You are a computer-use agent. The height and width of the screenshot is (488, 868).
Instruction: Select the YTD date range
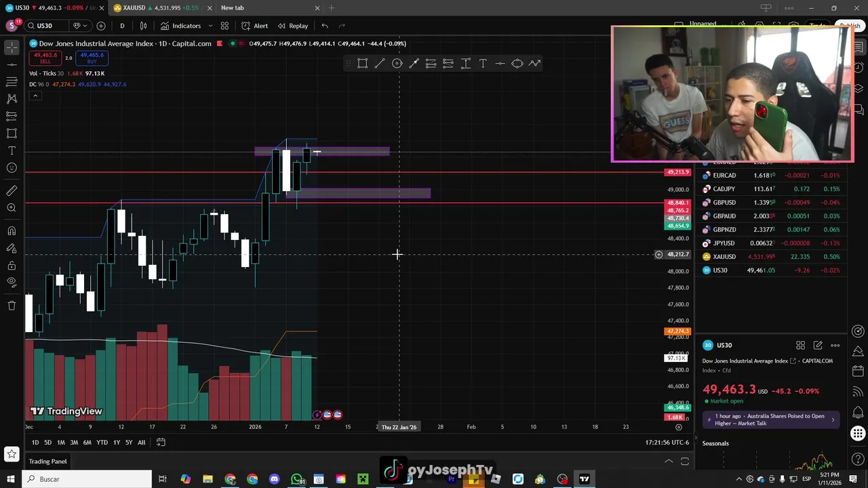[102, 443]
